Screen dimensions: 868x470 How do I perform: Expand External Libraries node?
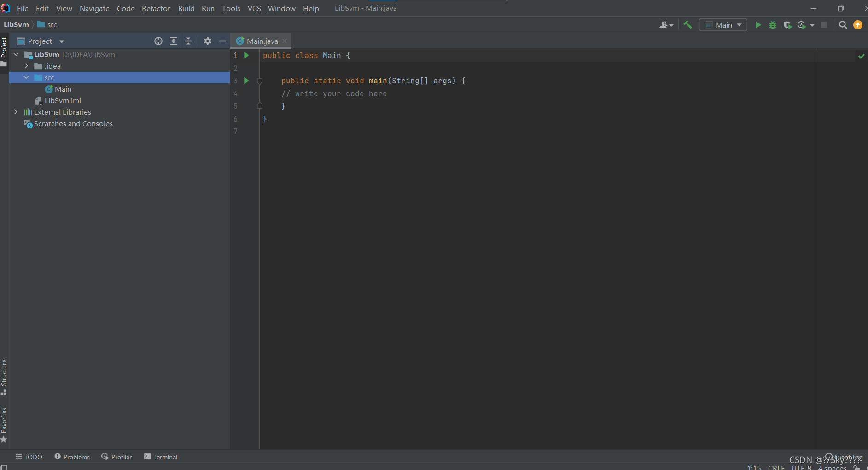click(16, 112)
